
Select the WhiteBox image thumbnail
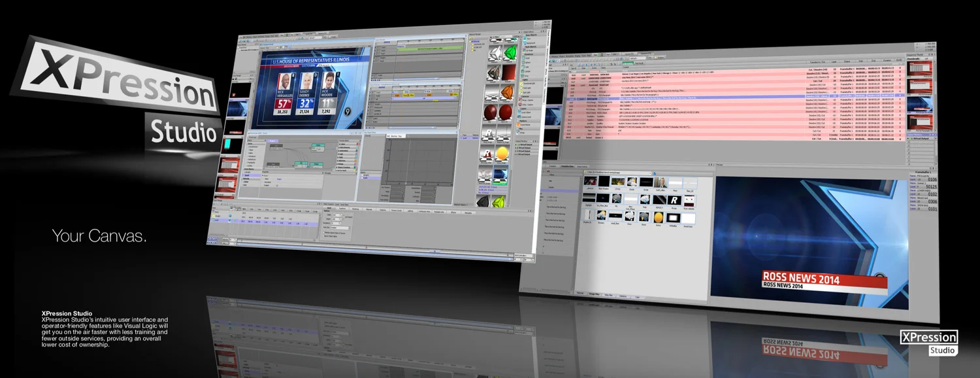coord(673,218)
